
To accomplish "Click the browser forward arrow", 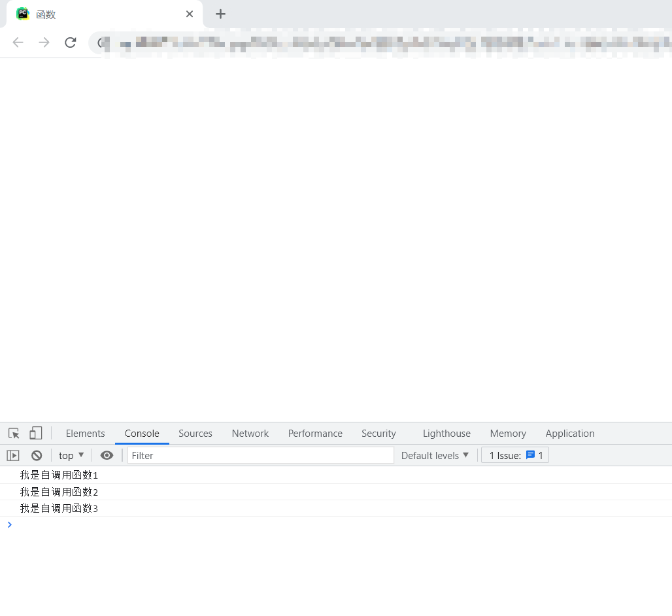I will pyautogui.click(x=44, y=43).
